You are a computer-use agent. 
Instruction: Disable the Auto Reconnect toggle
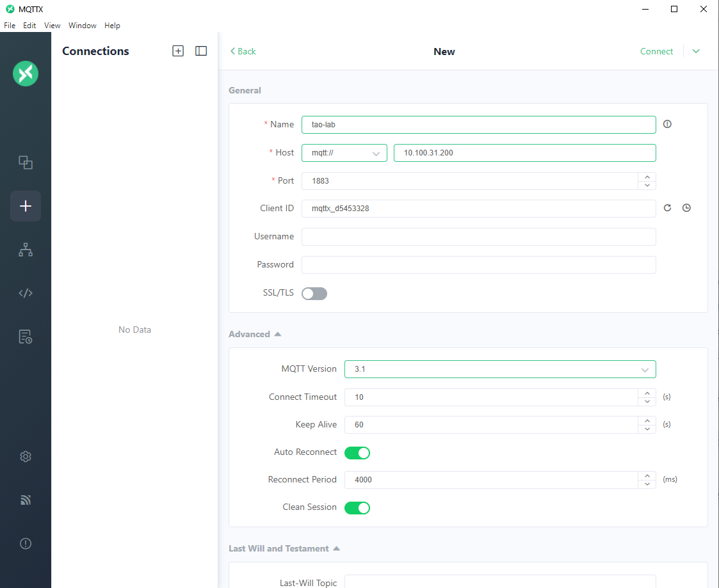pyautogui.click(x=357, y=453)
